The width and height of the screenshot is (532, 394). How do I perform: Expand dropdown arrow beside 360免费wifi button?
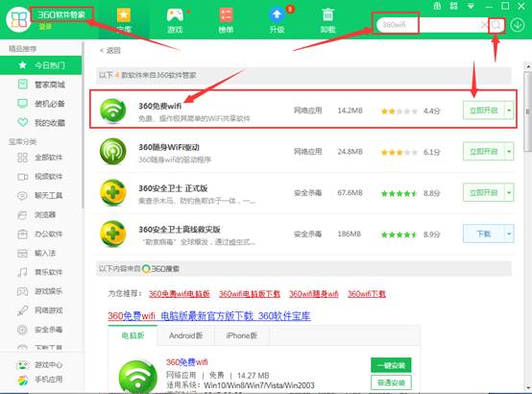point(509,111)
